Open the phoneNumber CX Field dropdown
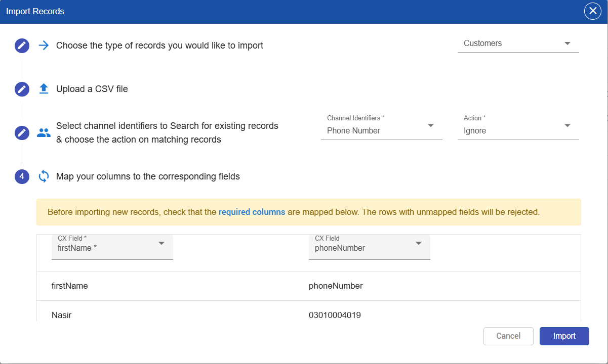This screenshot has height=364, width=608. tap(370, 247)
